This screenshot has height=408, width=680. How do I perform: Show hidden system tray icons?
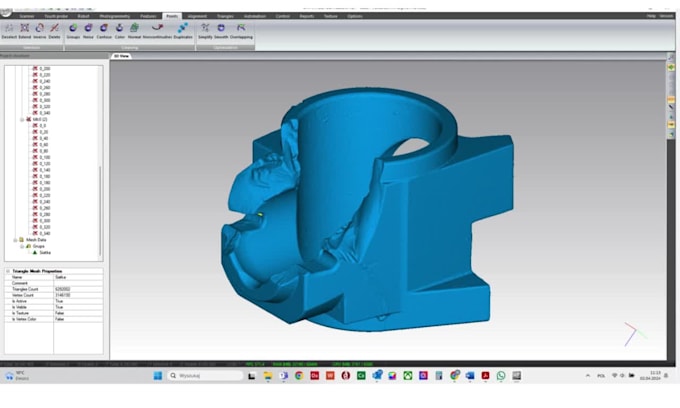point(588,376)
